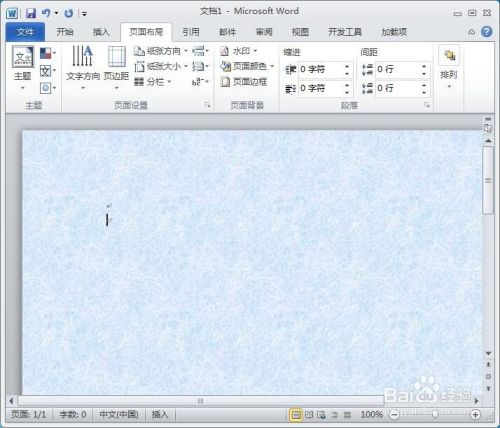Open theme colors dropdown
Screen dimensions: 500x428
click(48, 53)
